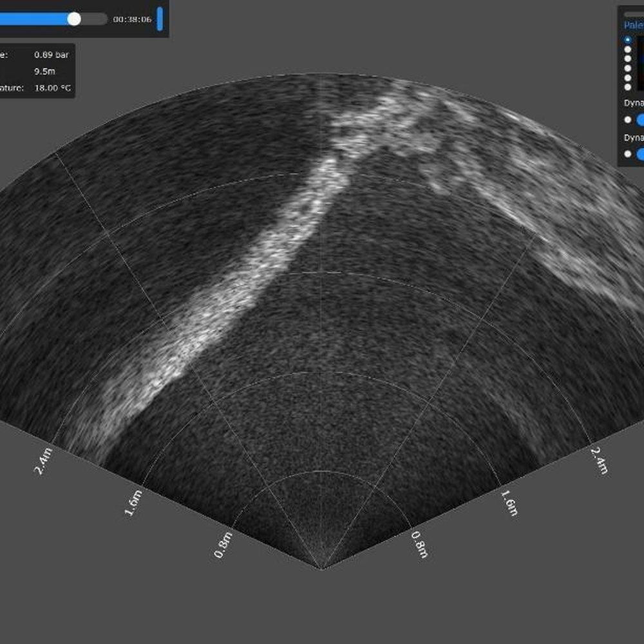Select the fifth palette radio button
The image size is (644, 644).
627,78
